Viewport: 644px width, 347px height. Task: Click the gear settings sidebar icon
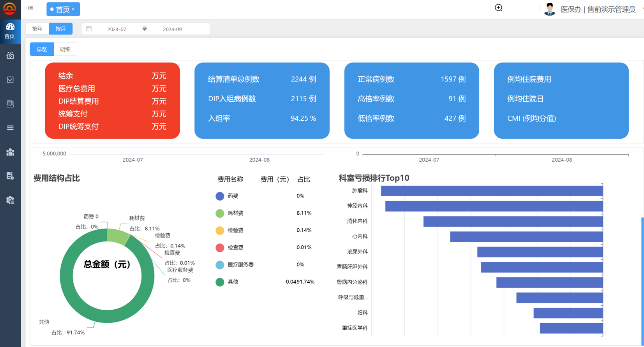coord(10,200)
